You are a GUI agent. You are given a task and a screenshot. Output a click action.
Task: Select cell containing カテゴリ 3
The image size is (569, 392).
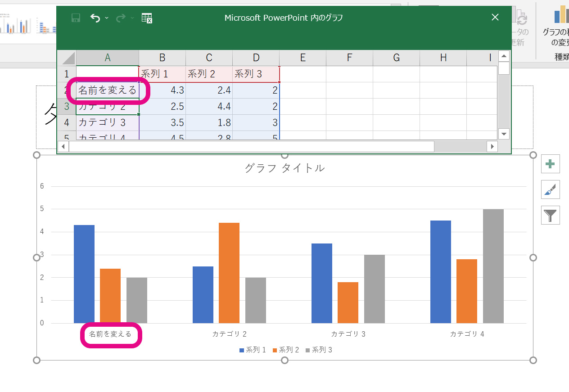tap(108, 122)
